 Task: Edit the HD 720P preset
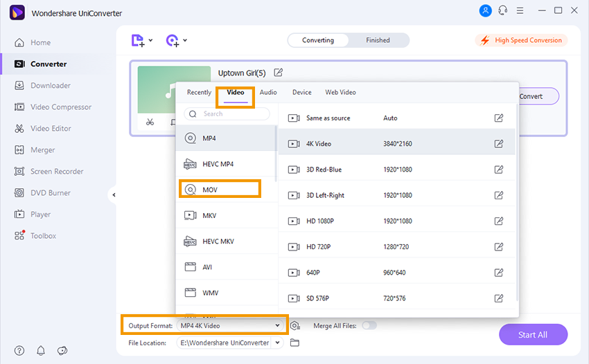click(x=498, y=246)
